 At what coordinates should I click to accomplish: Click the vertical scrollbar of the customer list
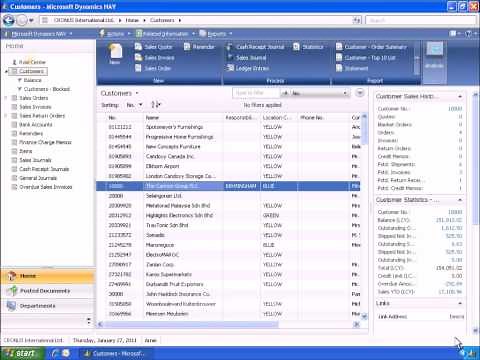tap(364, 216)
